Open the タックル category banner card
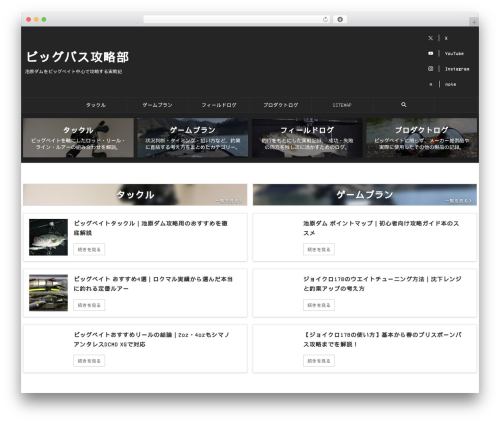 (x=78, y=137)
